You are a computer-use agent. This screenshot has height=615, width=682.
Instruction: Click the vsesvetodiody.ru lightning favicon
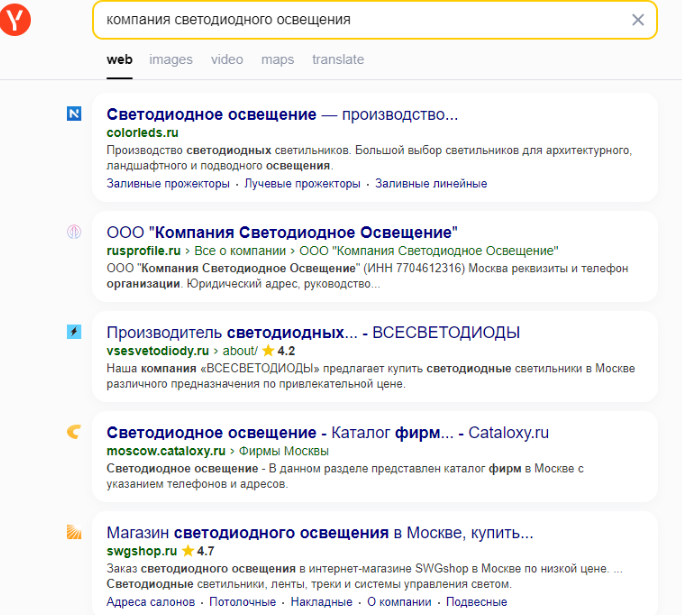[74, 332]
